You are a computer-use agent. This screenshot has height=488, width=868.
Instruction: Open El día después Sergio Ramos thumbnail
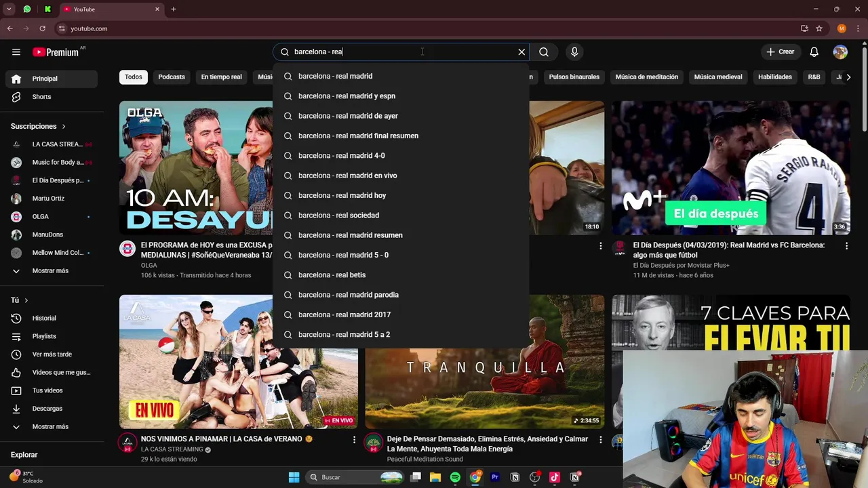click(731, 167)
